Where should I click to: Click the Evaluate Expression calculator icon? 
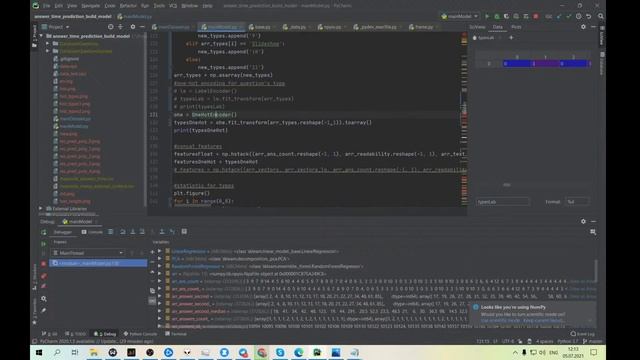coord(184,232)
